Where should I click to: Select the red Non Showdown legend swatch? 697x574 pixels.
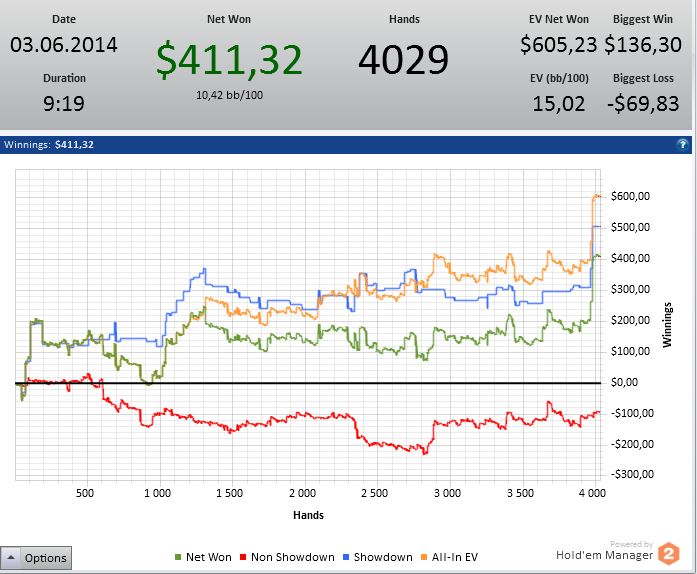click(243, 557)
